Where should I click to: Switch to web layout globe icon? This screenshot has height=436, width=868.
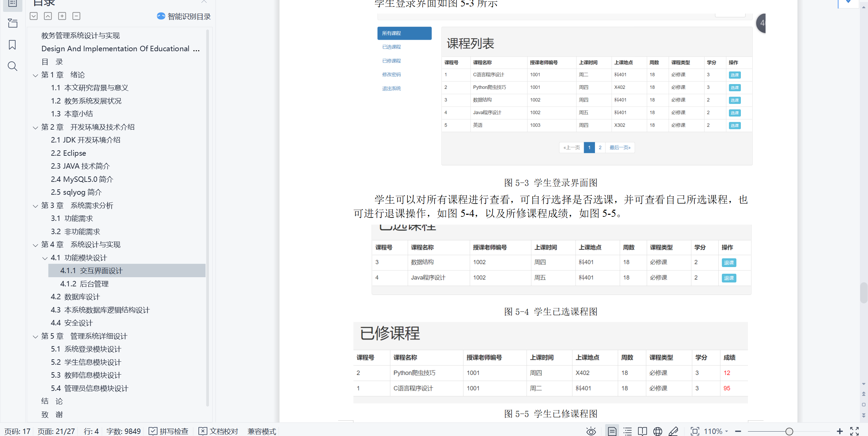pos(657,431)
